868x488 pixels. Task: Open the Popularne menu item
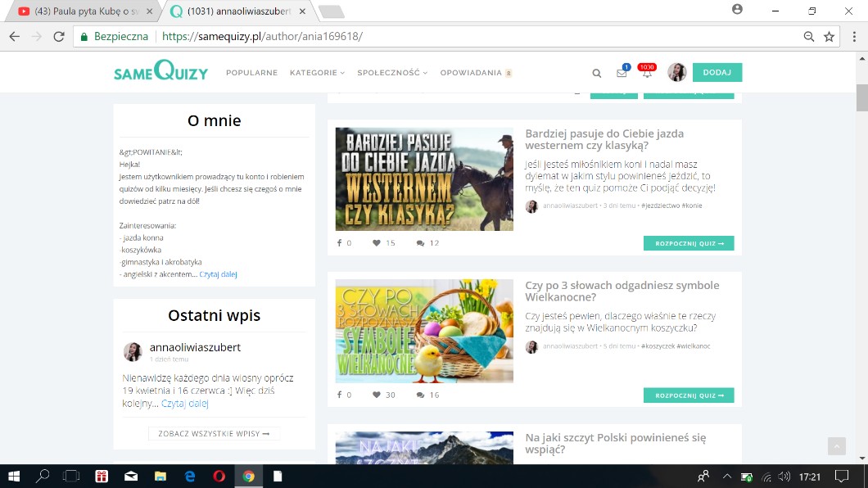[251, 73]
